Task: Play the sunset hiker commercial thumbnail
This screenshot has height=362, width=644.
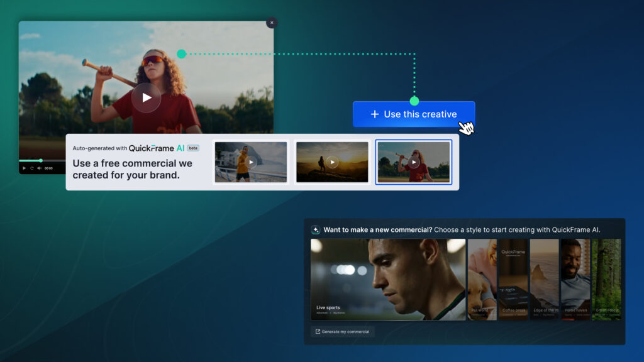Action: [332, 162]
